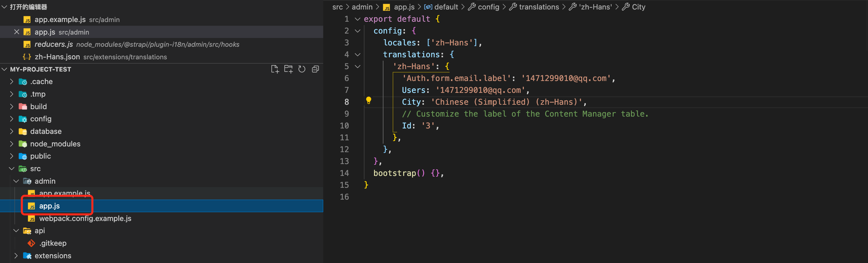Collapse all folders in explorer
Viewport: 868px width, 263px height.
[x=315, y=69]
